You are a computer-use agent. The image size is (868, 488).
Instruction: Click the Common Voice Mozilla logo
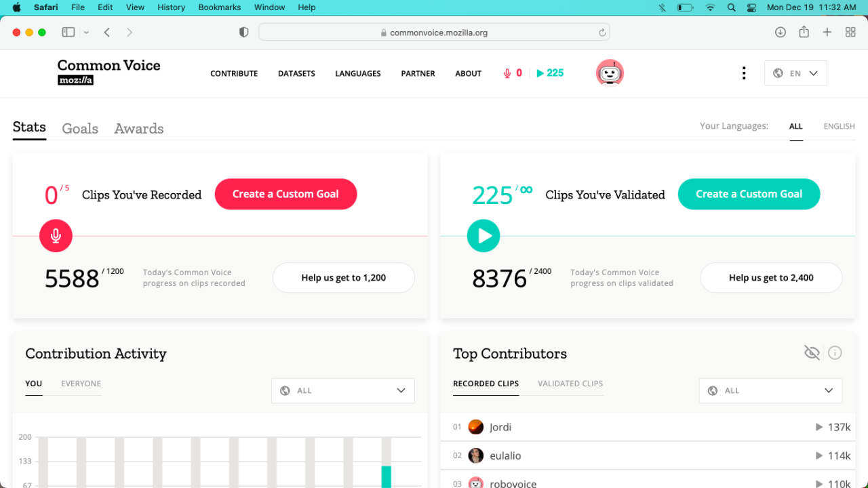click(x=108, y=71)
